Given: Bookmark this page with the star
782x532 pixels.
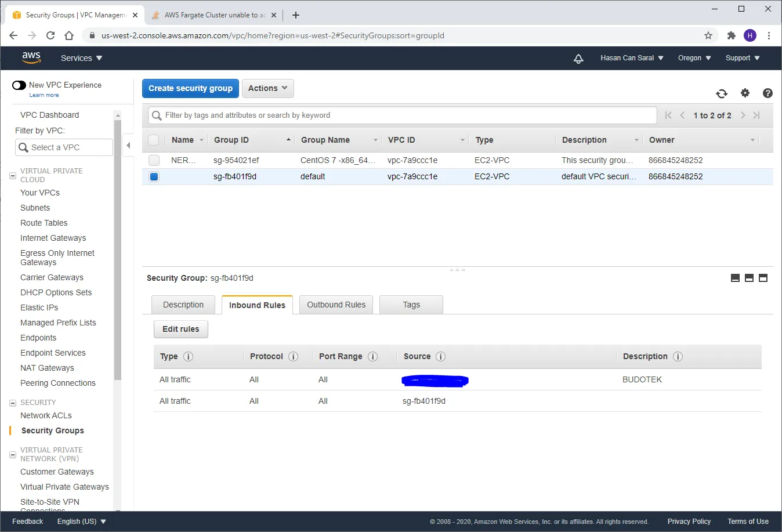Looking at the screenshot, I should pyautogui.click(x=708, y=35).
